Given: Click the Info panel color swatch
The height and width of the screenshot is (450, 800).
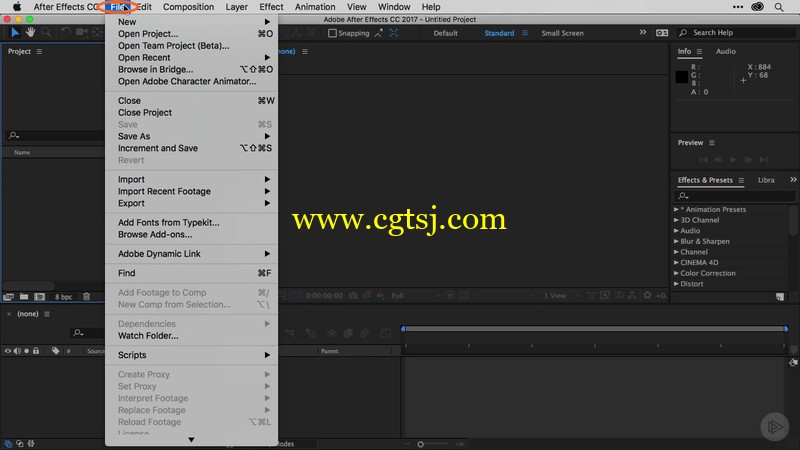Looking at the screenshot, I should point(682,77).
